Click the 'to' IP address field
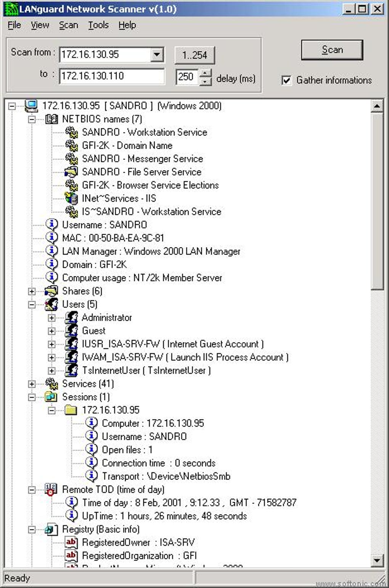This screenshot has height=588, width=389. point(112,76)
